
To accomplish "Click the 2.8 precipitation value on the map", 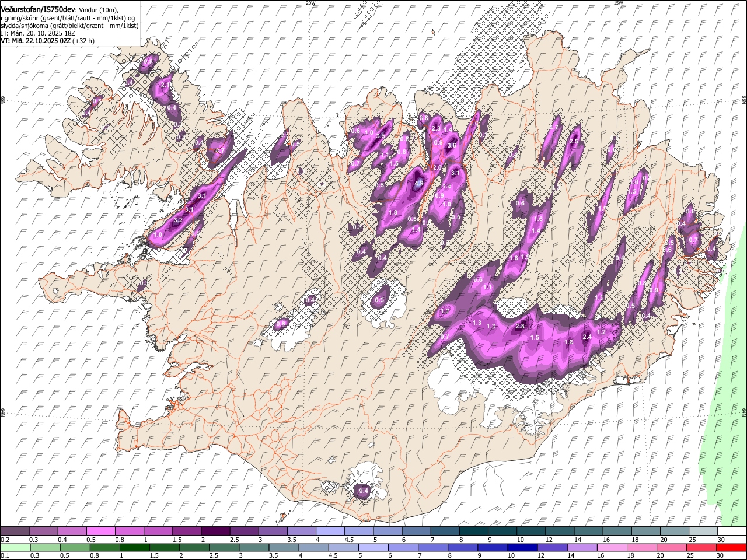I will click(x=520, y=327).
